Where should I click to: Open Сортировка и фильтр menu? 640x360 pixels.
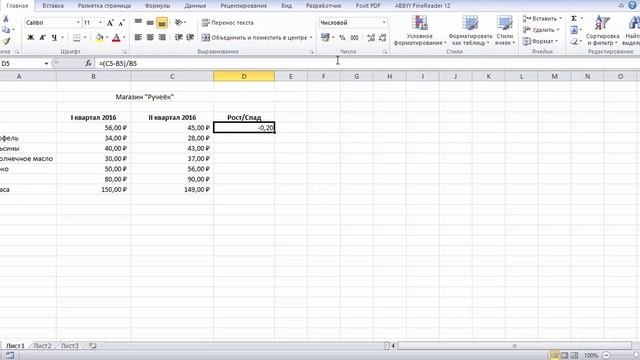[602, 31]
